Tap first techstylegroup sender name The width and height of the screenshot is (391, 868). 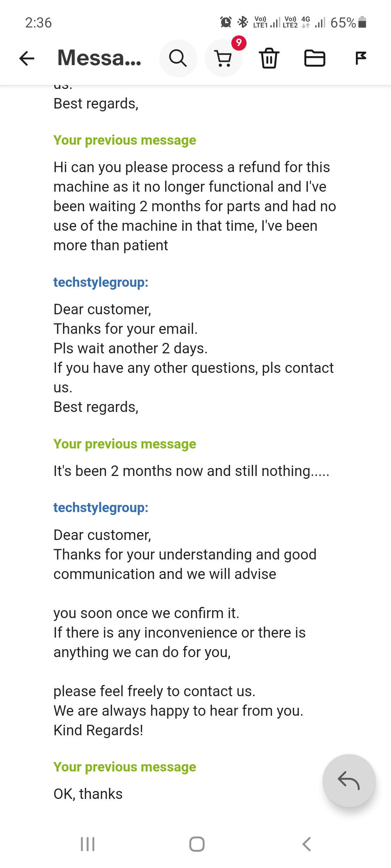click(x=101, y=282)
